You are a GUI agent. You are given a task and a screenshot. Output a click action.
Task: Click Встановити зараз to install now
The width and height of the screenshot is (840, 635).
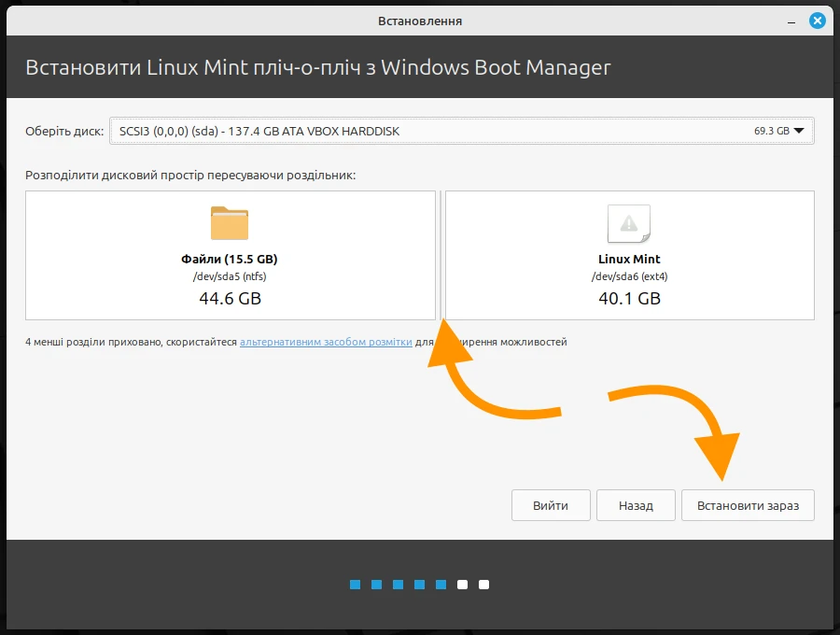coord(748,505)
